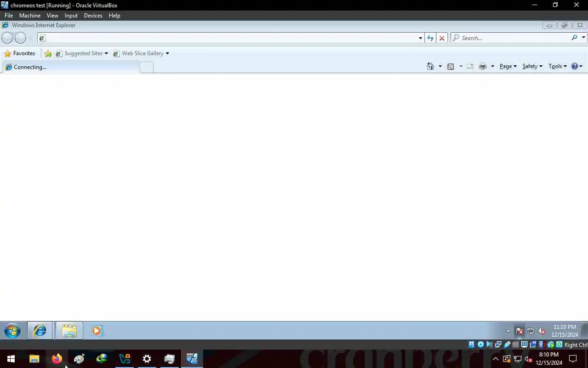The width and height of the screenshot is (588, 368).
Task: Click the Internet Explorer Back arrow button
Action: click(7, 38)
